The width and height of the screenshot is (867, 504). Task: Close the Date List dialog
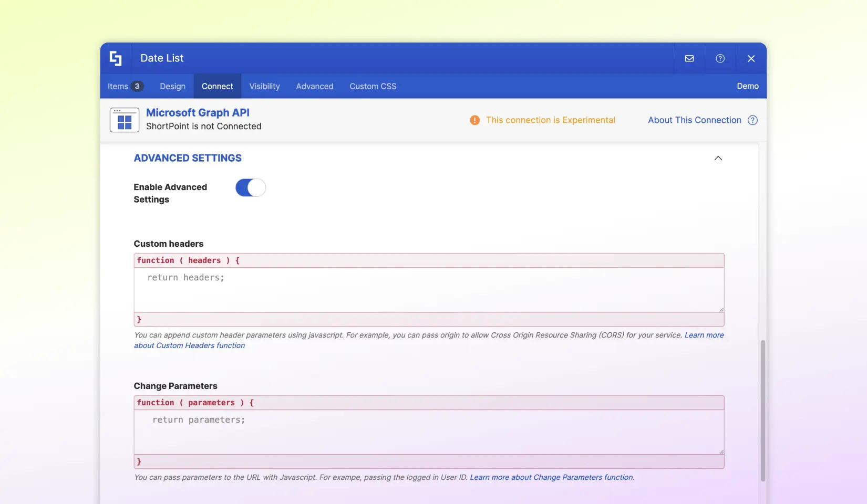(x=751, y=58)
